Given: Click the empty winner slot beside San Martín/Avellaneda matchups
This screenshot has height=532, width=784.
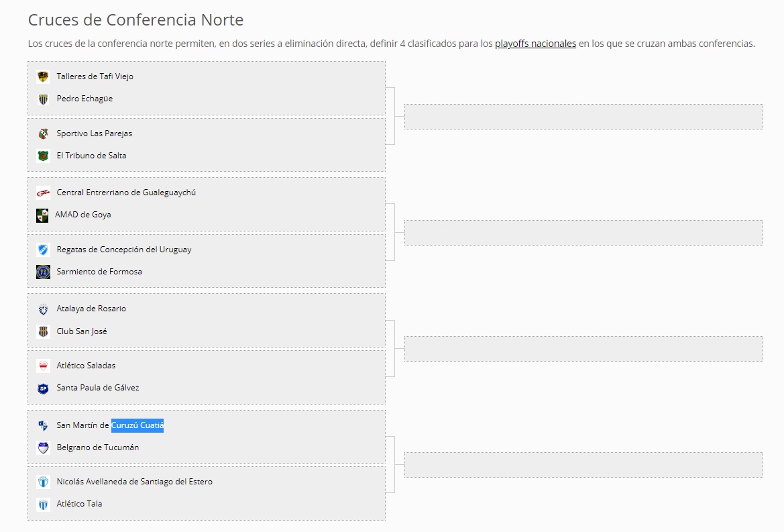Looking at the screenshot, I should pyautogui.click(x=583, y=464).
